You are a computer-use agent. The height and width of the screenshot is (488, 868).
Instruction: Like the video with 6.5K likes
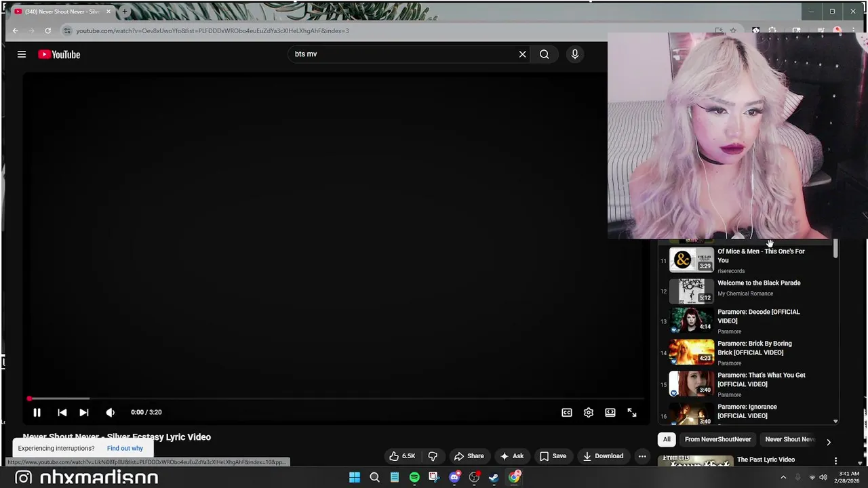401,456
